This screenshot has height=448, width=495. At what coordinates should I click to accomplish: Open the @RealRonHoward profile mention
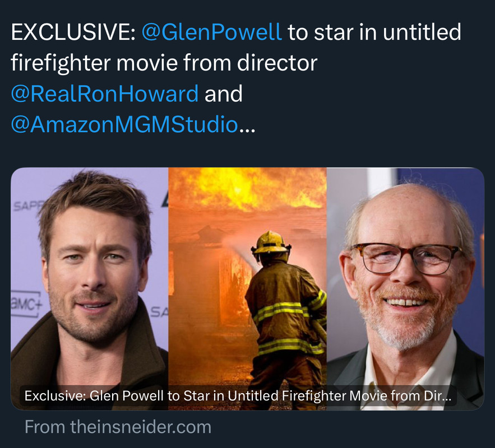[104, 94]
